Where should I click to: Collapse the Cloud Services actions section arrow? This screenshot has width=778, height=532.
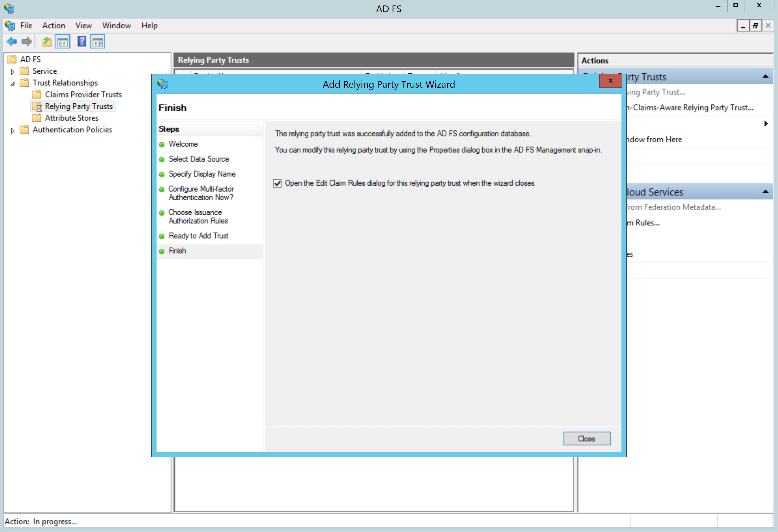765,192
